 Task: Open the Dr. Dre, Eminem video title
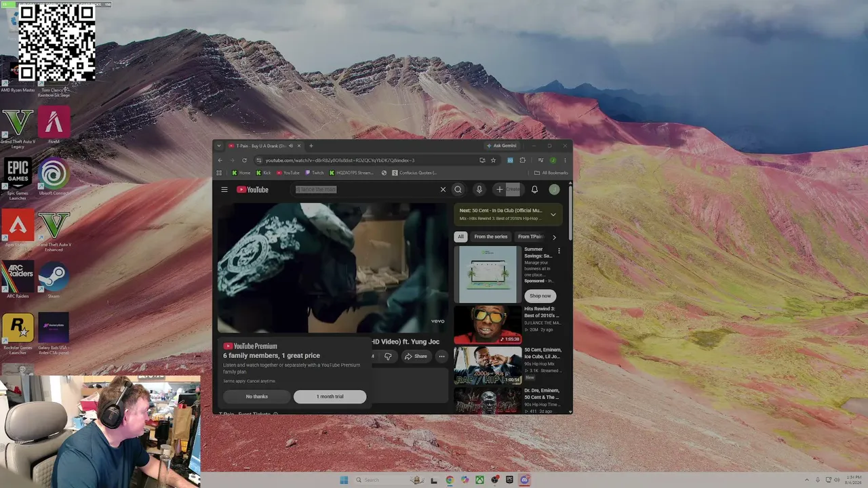point(542,393)
